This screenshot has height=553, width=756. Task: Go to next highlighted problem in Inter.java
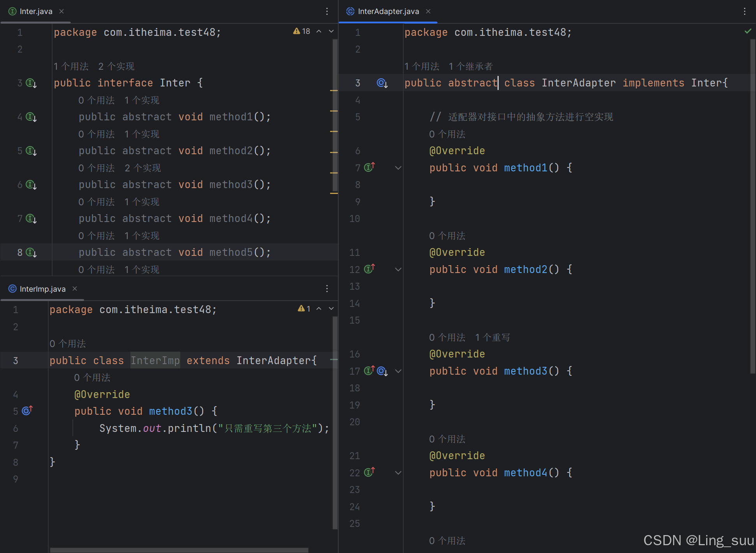[x=331, y=31]
